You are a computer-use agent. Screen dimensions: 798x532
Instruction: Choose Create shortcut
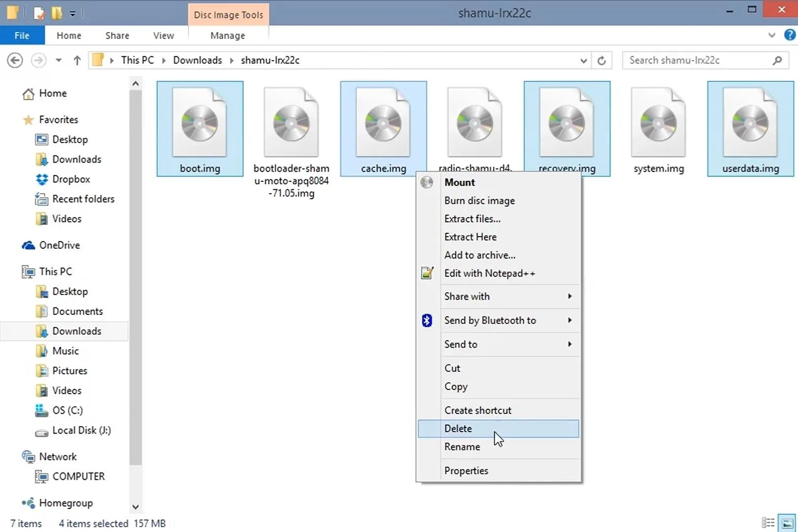[498, 410]
